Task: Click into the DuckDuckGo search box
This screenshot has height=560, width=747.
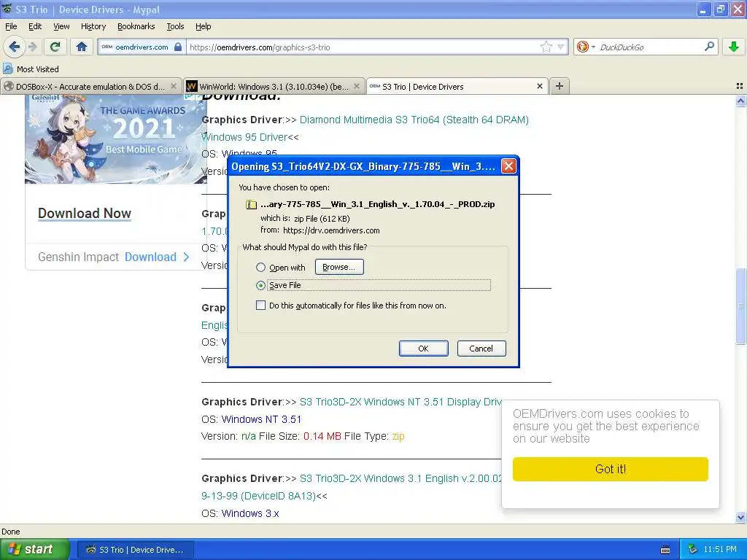Action: 649,47
